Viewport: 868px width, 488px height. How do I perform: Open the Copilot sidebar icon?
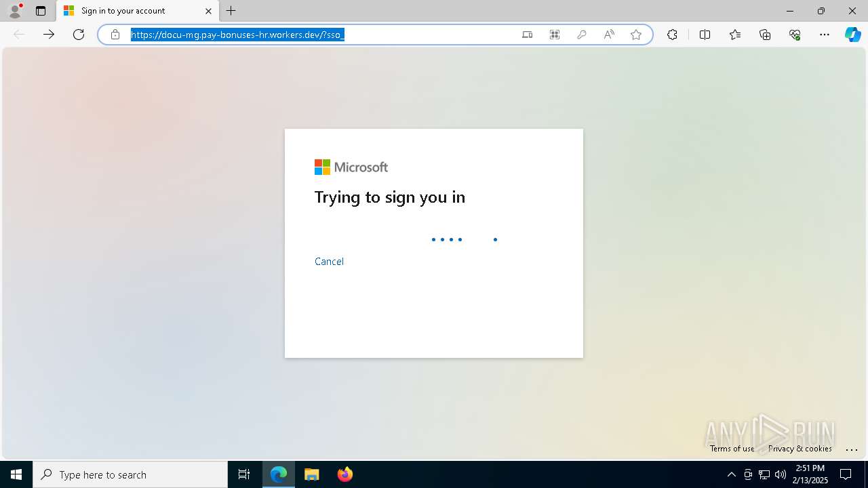click(x=852, y=35)
